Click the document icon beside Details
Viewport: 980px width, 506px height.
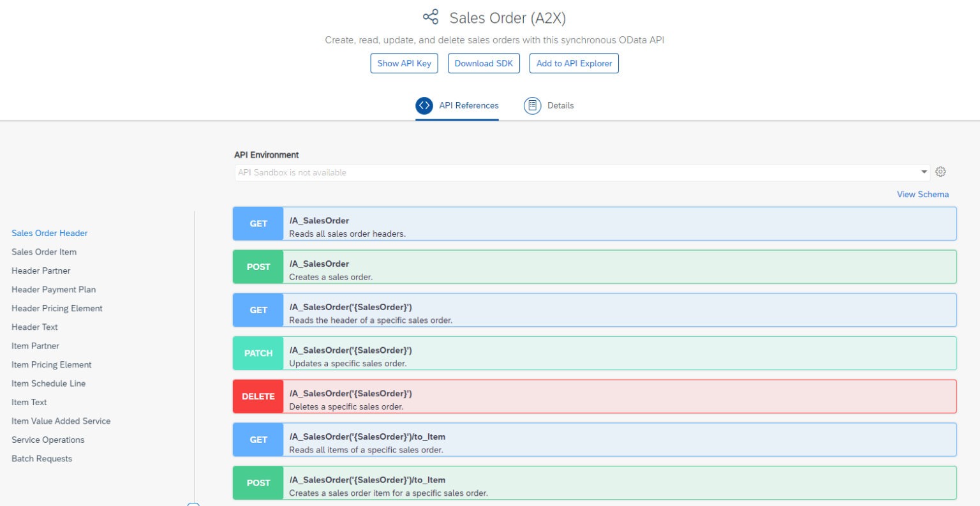tap(533, 105)
